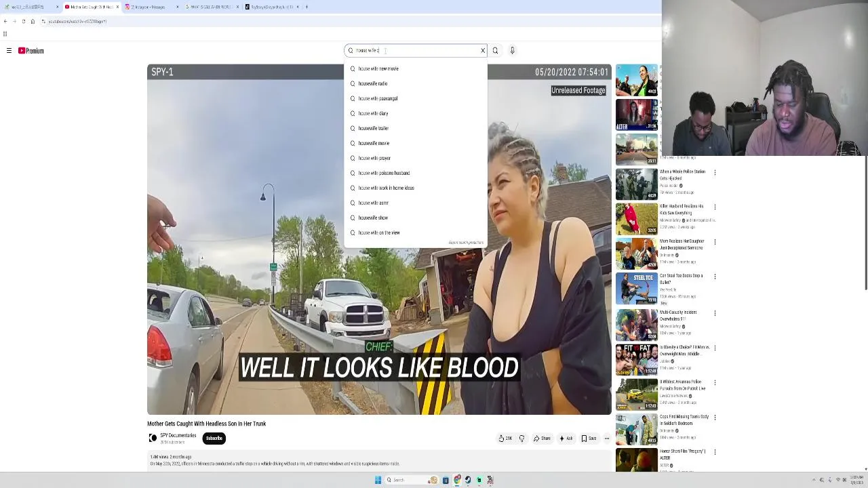
Task: Open SPY Documentaries channel name link
Action: (178, 436)
